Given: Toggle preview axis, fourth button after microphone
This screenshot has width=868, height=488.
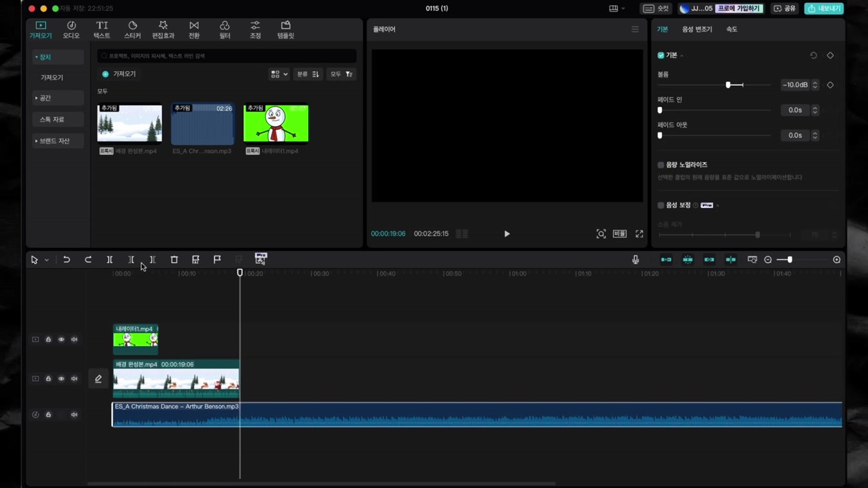Looking at the screenshot, I should (730, 259).
